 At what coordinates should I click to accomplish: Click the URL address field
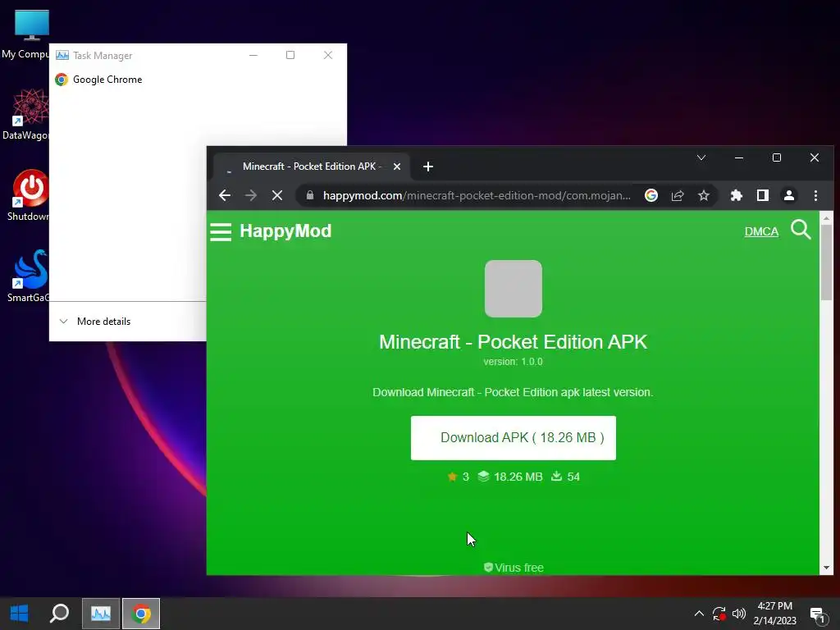coord(477,195)
